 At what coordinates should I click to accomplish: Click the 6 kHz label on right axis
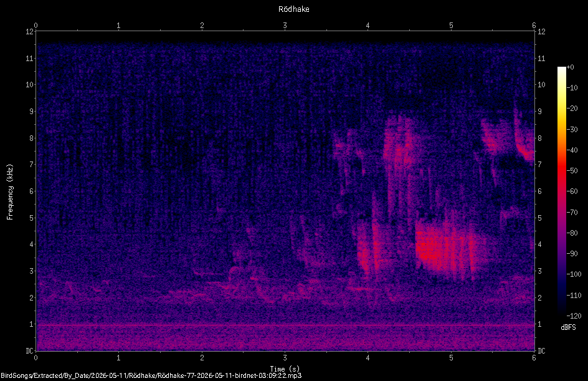coord(539,191)
